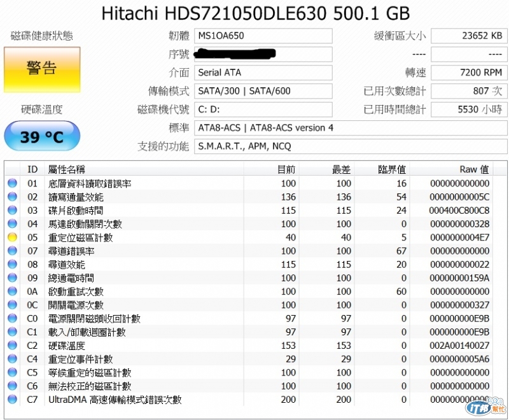Click raw value 000400C800C8
This screenshot has width=509, height=420.
pyautogui.click(x=459, y=211)
